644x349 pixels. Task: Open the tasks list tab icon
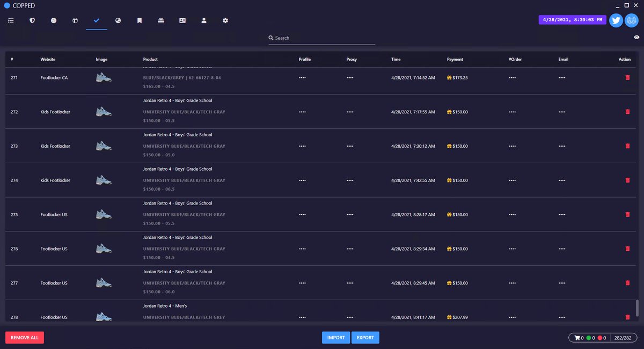pyautogui.click(x=11, y=20)
